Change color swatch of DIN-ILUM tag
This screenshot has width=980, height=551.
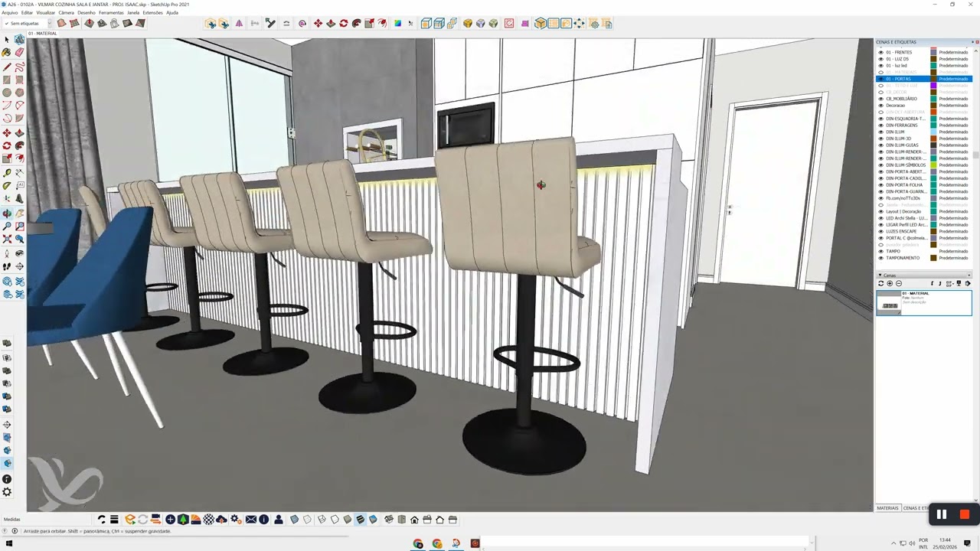tap(933, 132)
